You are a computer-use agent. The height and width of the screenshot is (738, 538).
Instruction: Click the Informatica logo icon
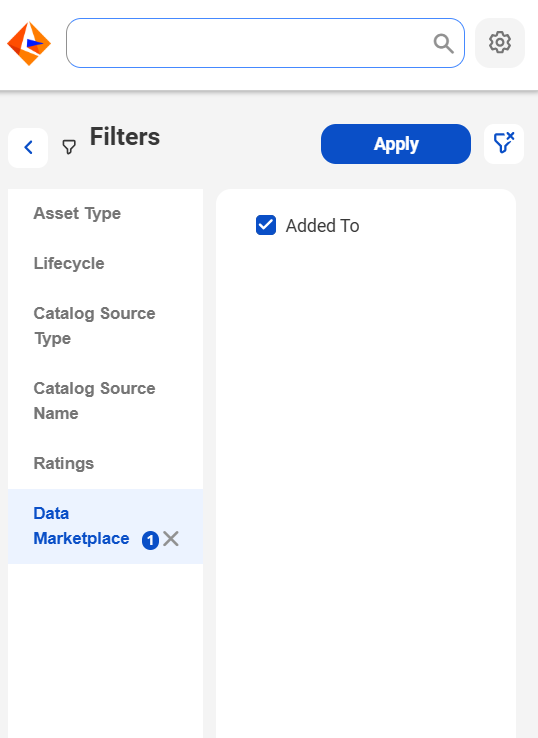coord(29,43)
